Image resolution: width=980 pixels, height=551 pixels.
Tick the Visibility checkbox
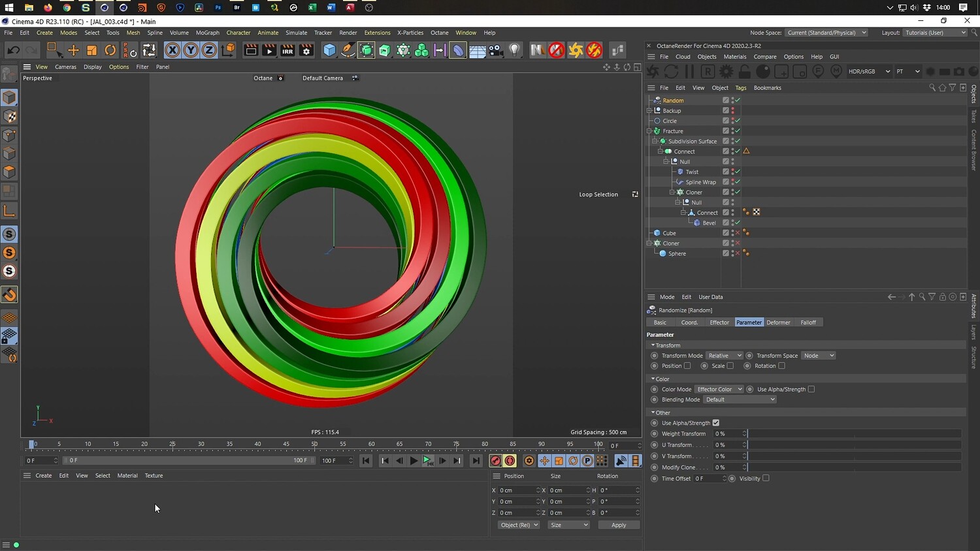click(x=766, y=479)
